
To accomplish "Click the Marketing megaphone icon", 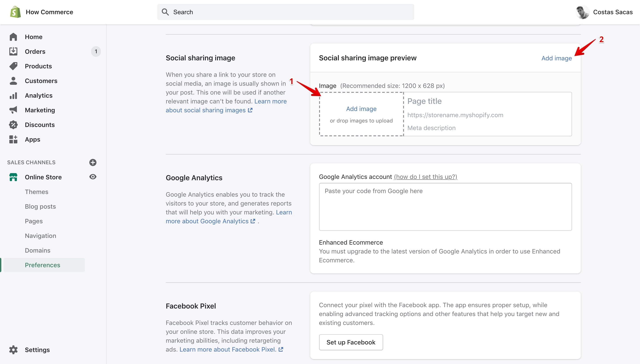I will (x=13, y=110).
